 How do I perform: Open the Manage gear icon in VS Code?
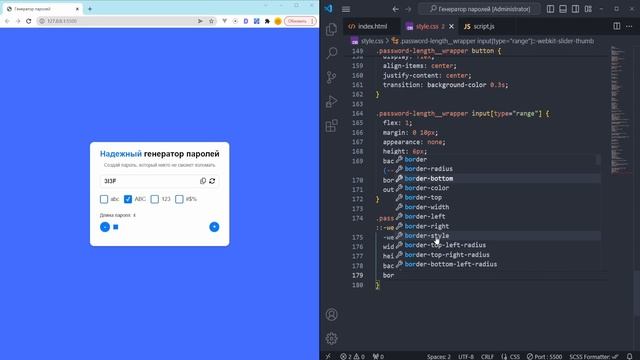[331, 338]
